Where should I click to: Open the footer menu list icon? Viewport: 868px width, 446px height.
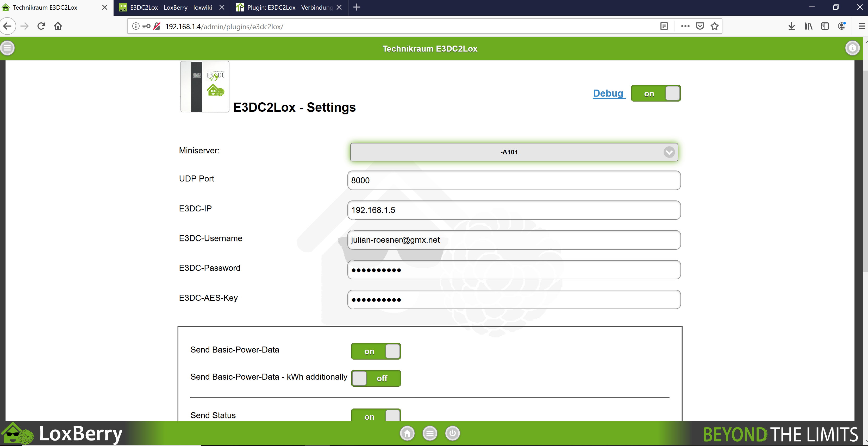pos(430,433)
